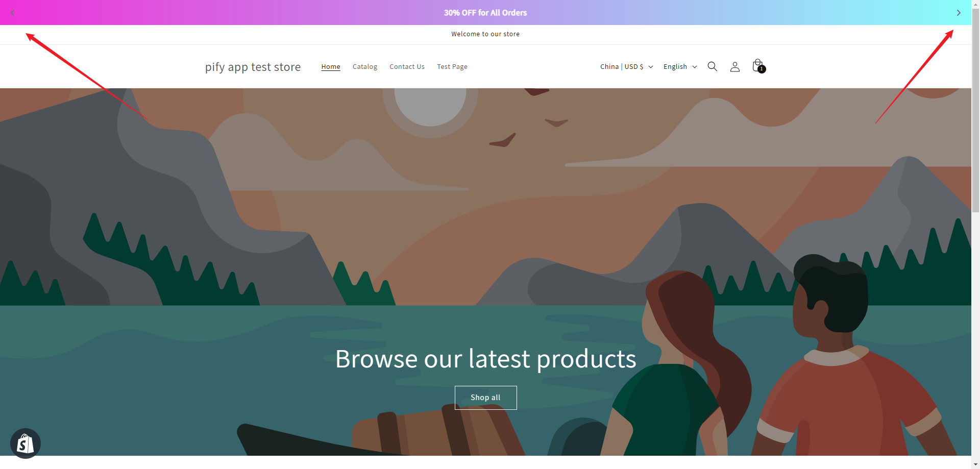
Task: Click the previous announcement arrow icon
Action: pyautogui.click(x=13, y=13)
